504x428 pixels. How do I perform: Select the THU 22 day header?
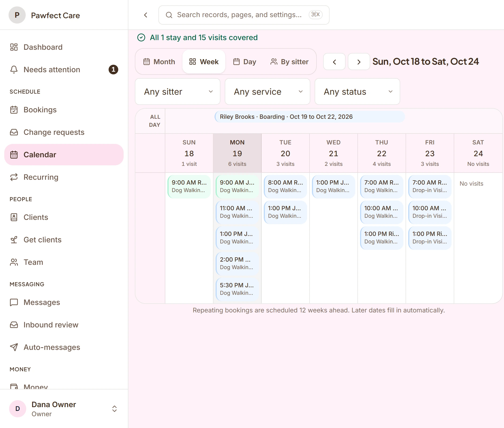382,153
